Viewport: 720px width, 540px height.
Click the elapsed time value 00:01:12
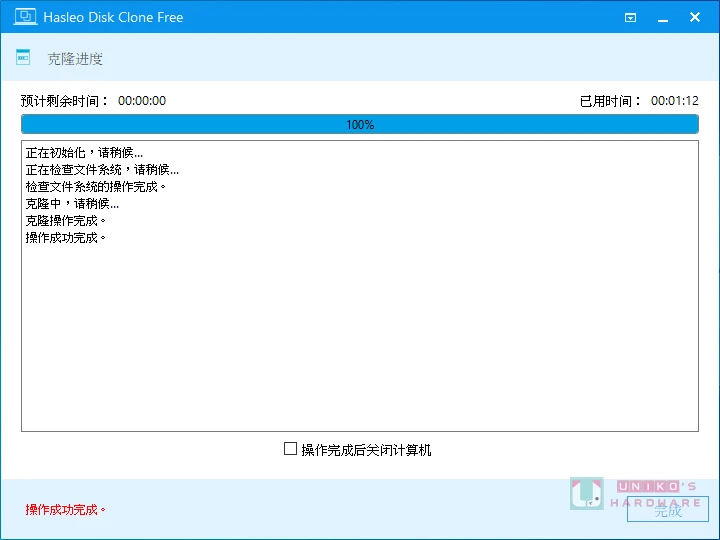click(x=675, y=101)
